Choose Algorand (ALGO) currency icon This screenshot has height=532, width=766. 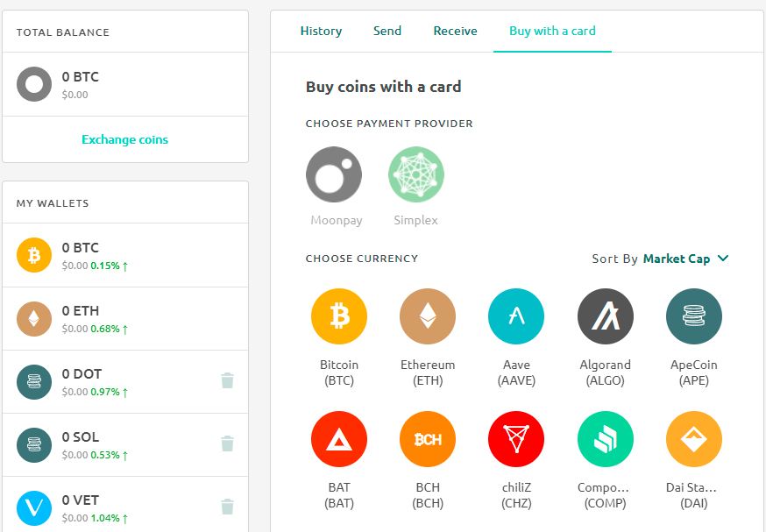click(x=606, y=316)
